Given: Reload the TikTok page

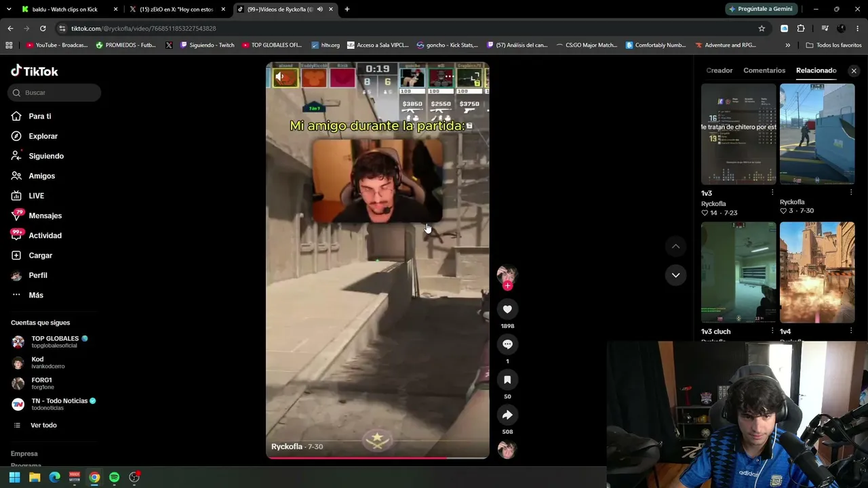Looking at the screenshot, I should (x=43, y=28).
